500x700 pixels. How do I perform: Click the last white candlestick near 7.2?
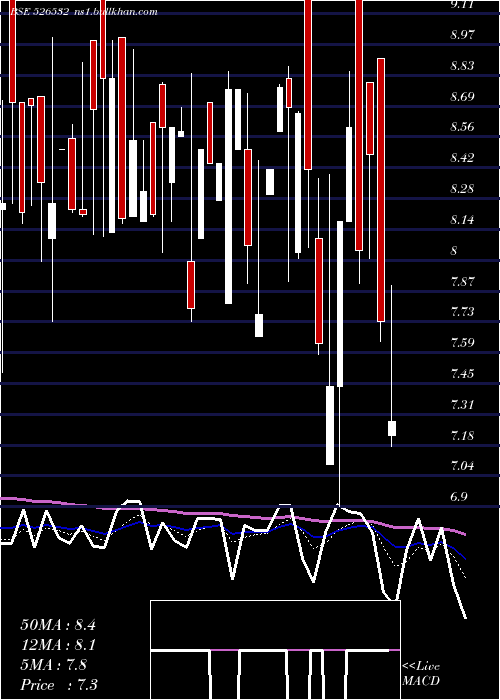[392, 428]
